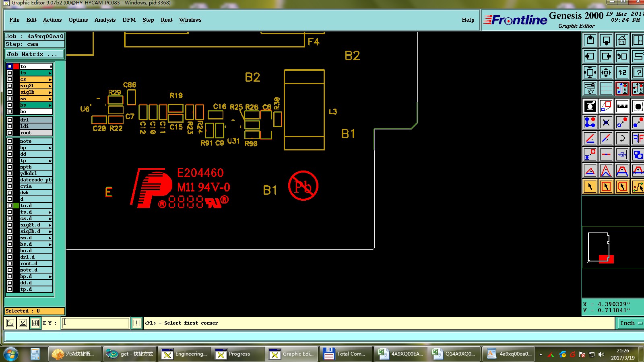The width and height of the screenshot is (644, 362).
Task: Click the blue connected nodes with red dot icon
Action: pyautogui.click(x=590, y=122)
